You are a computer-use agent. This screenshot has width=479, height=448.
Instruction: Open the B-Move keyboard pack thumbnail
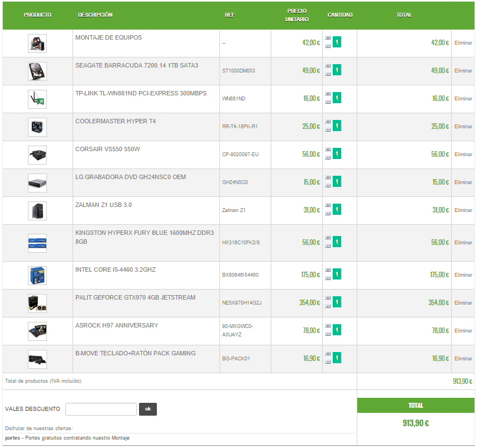[37, 359]
